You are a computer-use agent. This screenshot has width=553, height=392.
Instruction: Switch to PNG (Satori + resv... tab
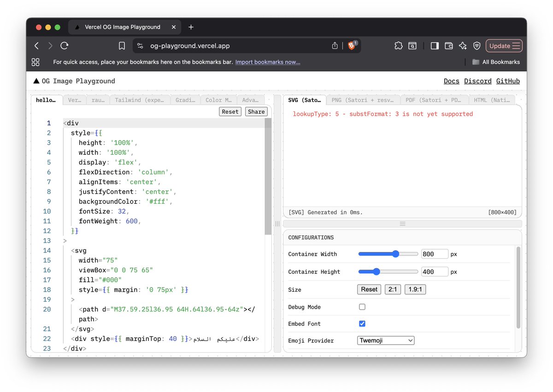pos(363,100)
